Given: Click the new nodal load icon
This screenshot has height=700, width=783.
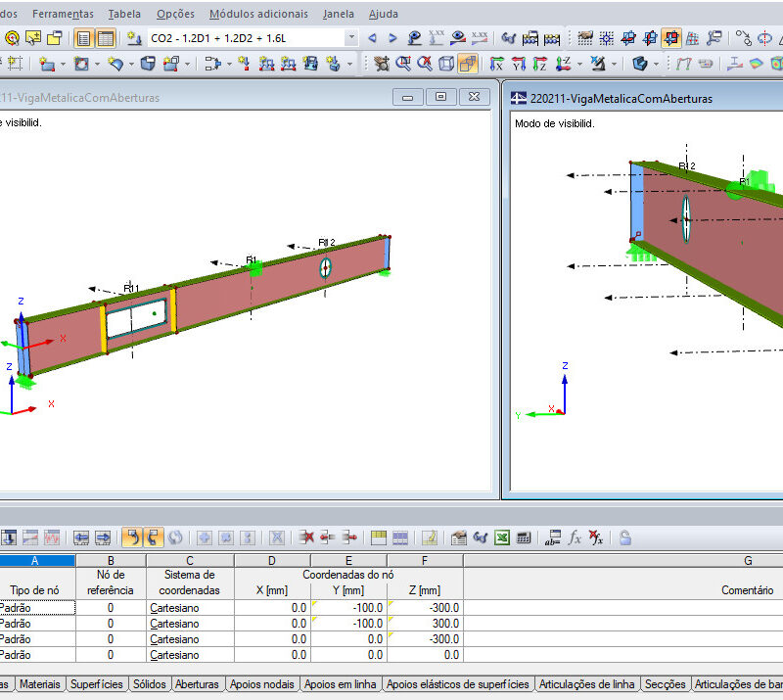Looking at the screenshot, I should 244,64.
